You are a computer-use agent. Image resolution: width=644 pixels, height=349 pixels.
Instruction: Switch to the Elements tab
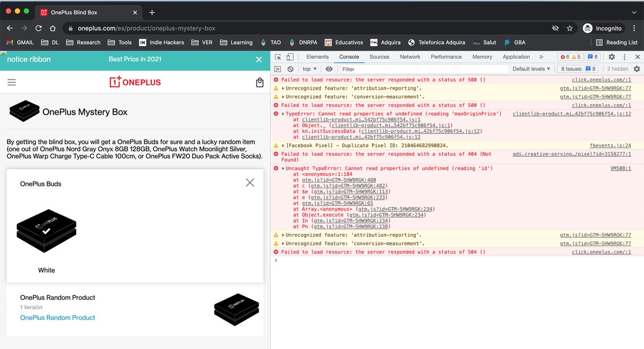(x=318, y=56)
